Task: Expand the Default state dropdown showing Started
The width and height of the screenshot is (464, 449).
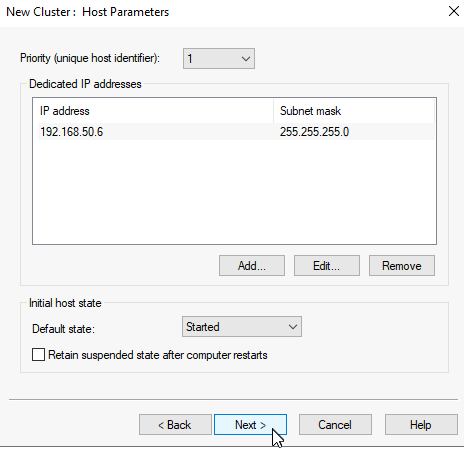Action: click(x=242, y=327)
